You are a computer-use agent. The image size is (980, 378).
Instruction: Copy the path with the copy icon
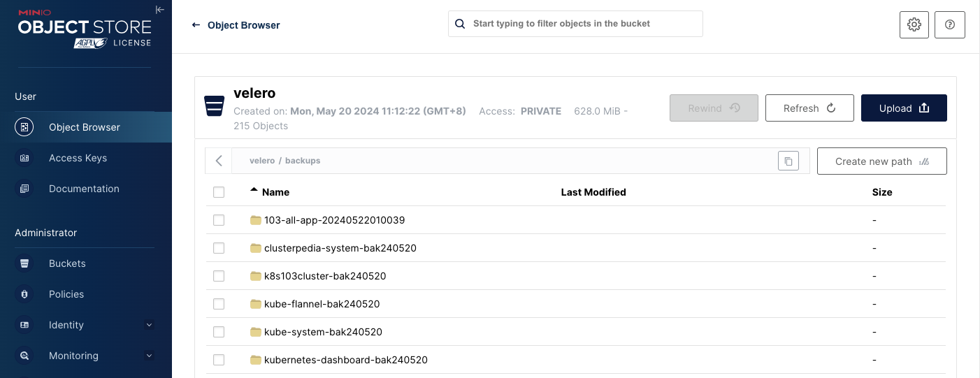[788, 161]
